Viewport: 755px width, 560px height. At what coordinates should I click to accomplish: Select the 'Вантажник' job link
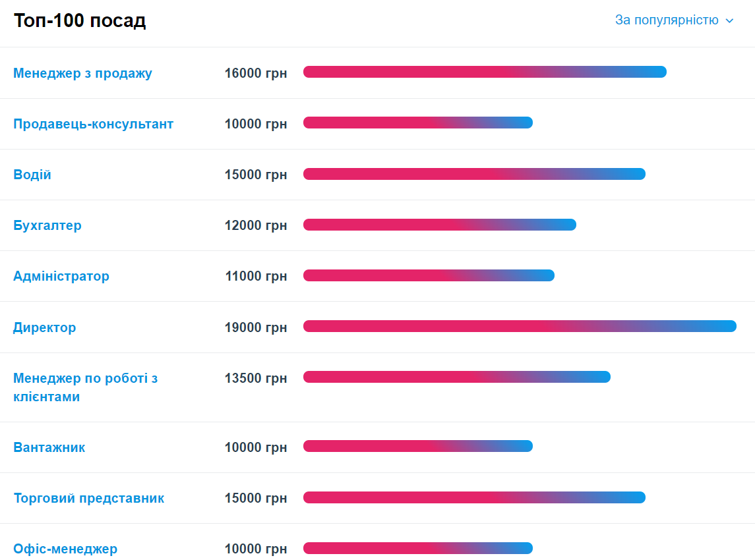pos(49,447)
